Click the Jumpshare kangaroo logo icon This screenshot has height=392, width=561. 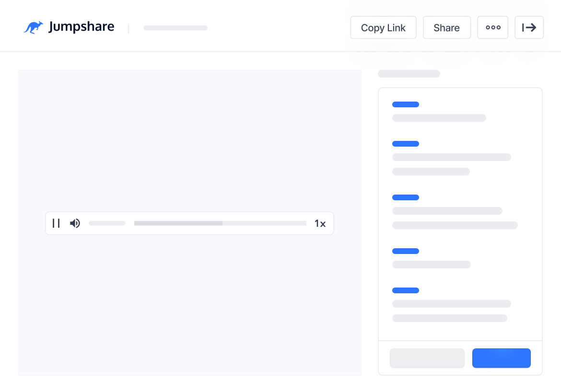[33, 27]
